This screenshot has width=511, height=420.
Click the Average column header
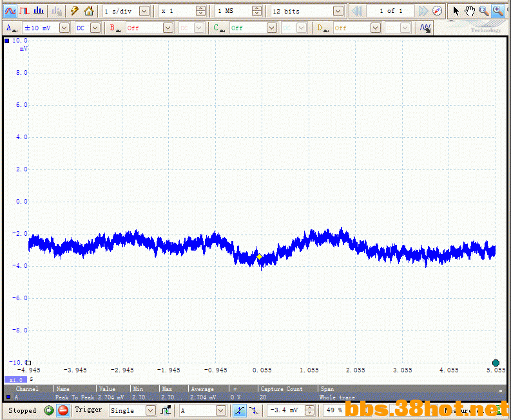tap(202, 388)
